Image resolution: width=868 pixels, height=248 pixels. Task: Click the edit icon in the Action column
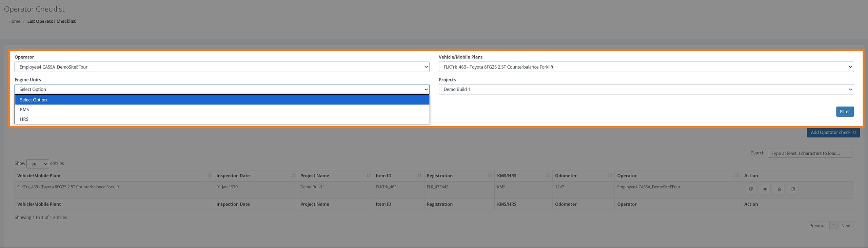[x=751, y=189]
